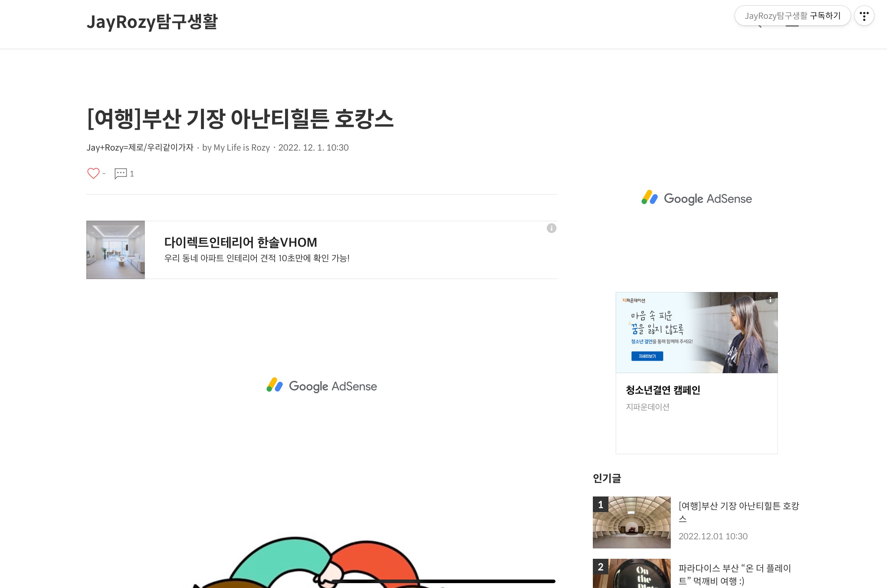The width and height of the screenshot is (887, 588).
Task: Open the JayRozy탐구생활 blog title link
Action: [152, 22]
